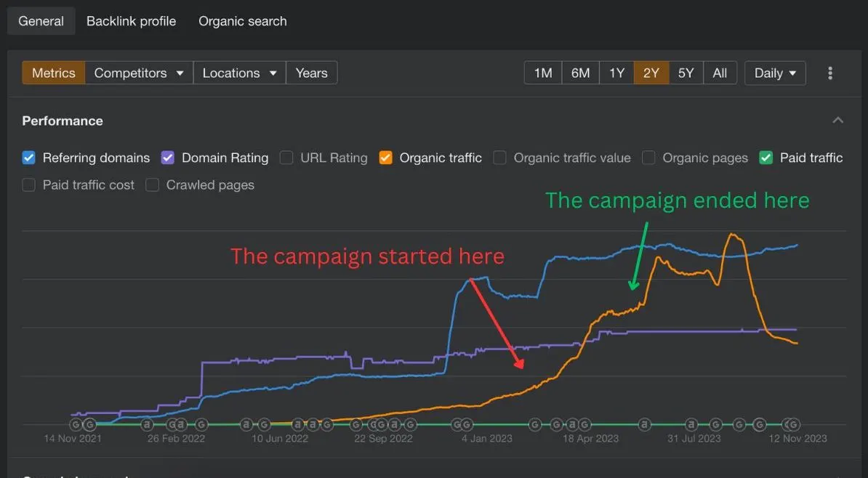The width and height of the screenshot is (868, 478).
Task: Select the All time range
Action: (720, 73)
